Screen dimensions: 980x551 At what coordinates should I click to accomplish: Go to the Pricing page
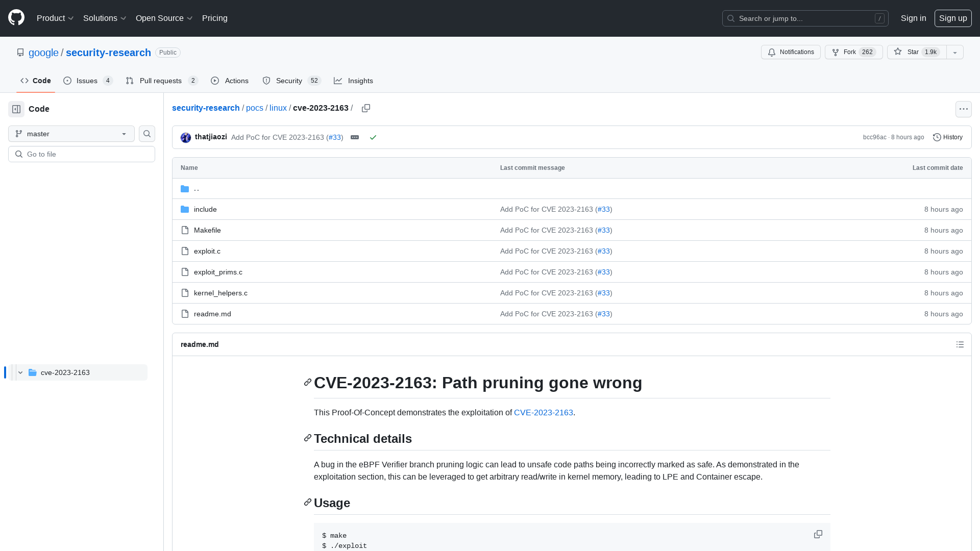tap(215, 18)
